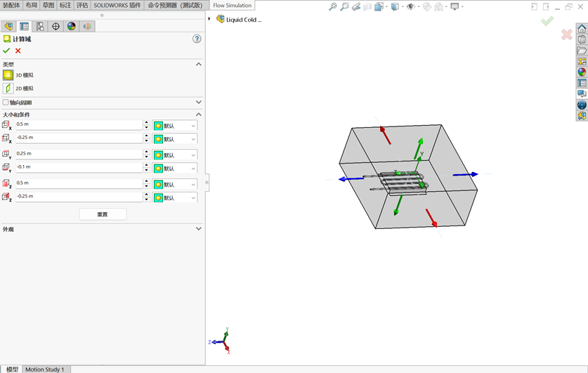This screenshot has height=373, width=588.
Task: Click X min size field -0.25 m
Action: tap(79, 138)
